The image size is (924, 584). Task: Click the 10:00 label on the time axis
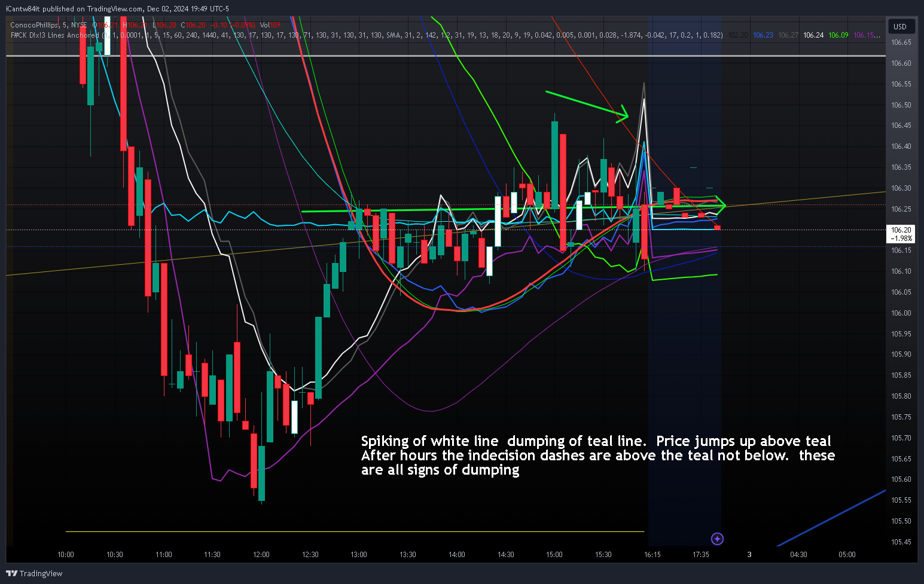[x=66, y=555]
